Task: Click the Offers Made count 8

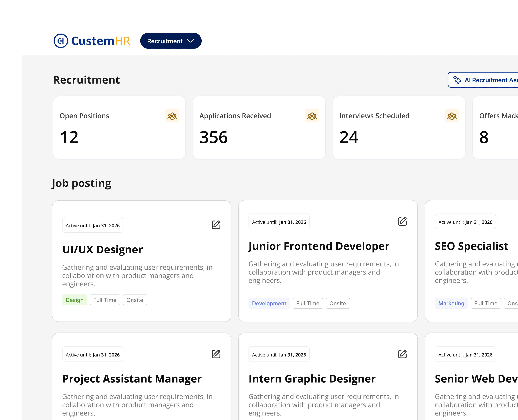Action: (x=484, y=137)
